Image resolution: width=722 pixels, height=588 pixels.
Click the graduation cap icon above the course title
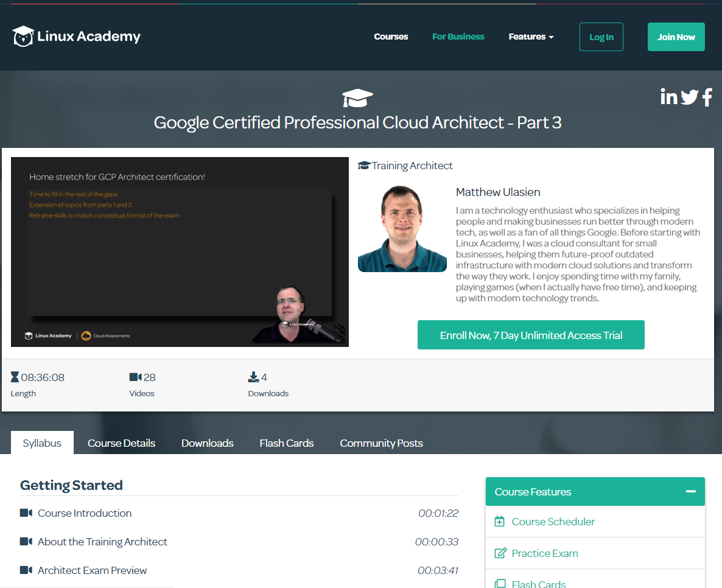click(357, 97)
